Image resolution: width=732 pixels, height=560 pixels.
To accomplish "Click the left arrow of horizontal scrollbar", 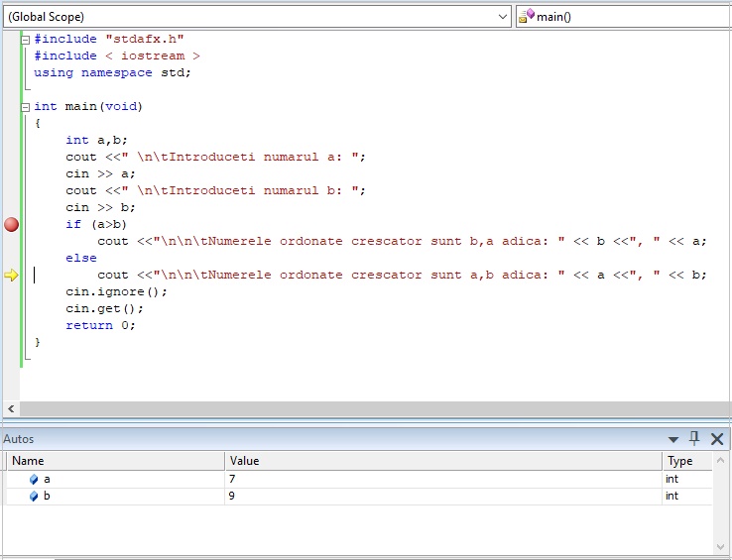I will tap(11, 408).
